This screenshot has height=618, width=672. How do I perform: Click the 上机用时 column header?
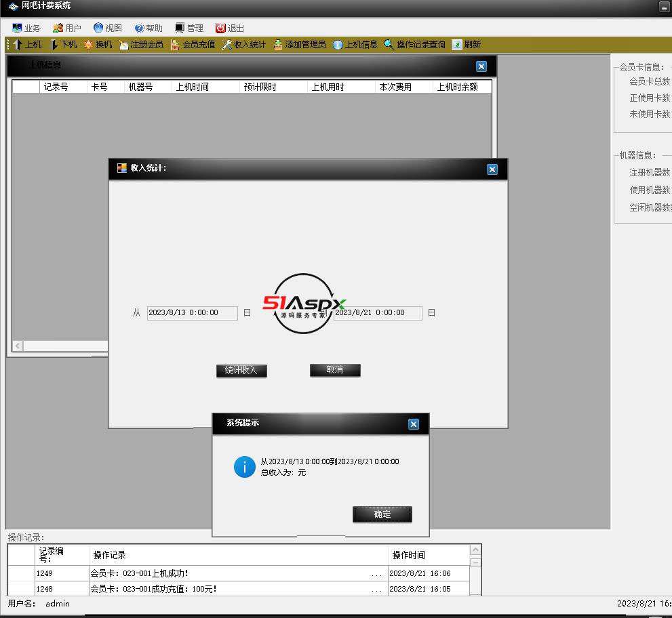click(x=342, y=87)
